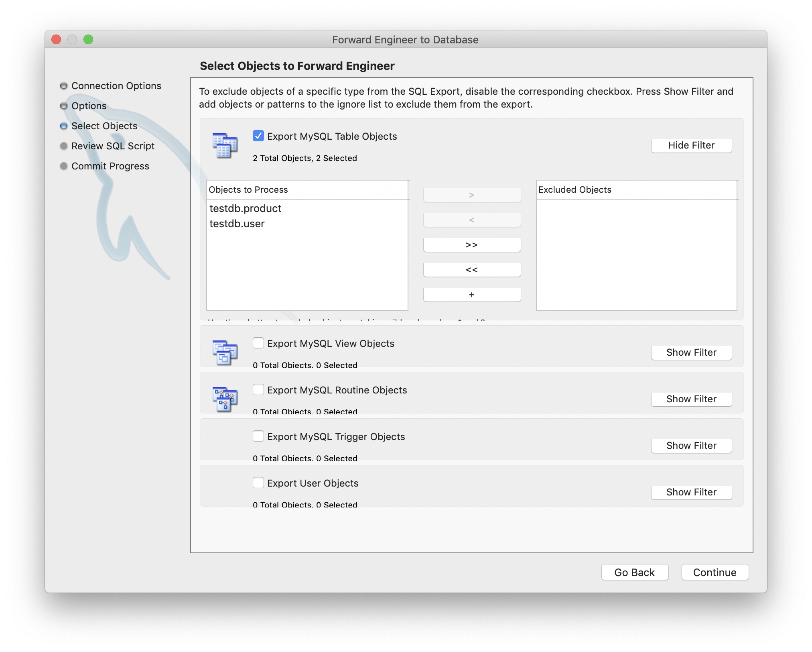Click the Review SQL Script step bullet
Image resolution: width=812 pixels, height=652 pixels.
click(x=63, y=146)
